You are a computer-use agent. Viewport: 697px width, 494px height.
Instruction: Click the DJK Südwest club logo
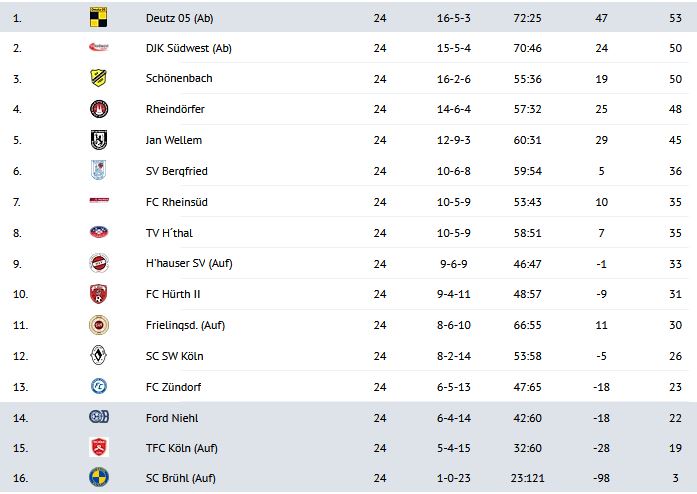click(x=99, y=47)
